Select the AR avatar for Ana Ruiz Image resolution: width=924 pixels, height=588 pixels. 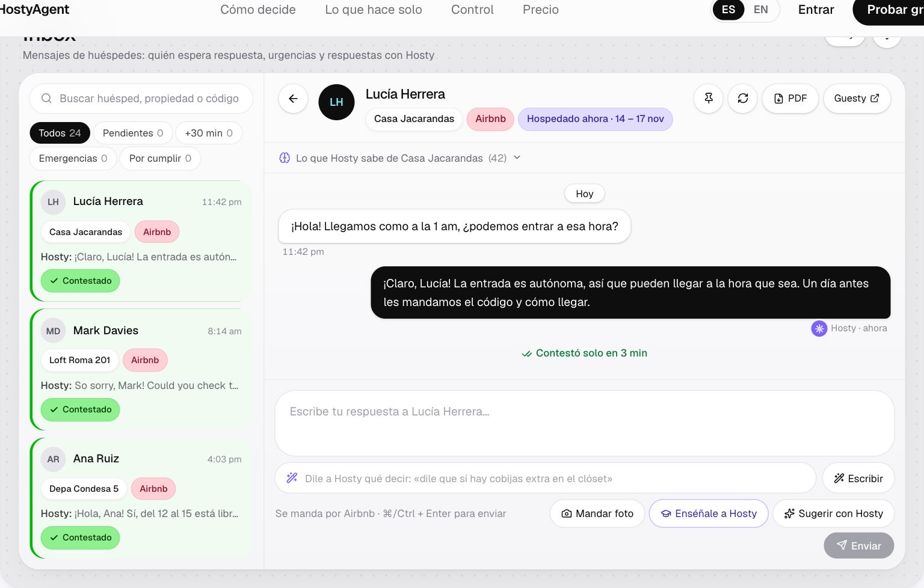pos(53,459)
